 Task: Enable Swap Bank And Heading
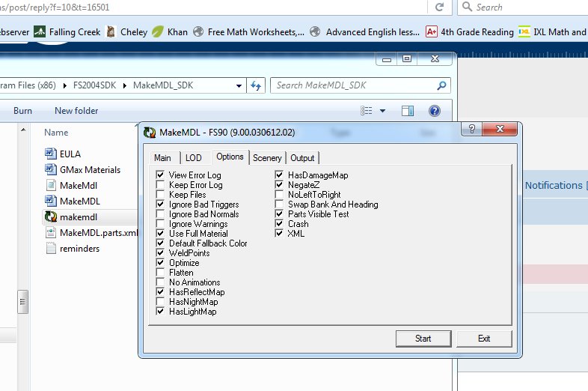tap(279, 204)
